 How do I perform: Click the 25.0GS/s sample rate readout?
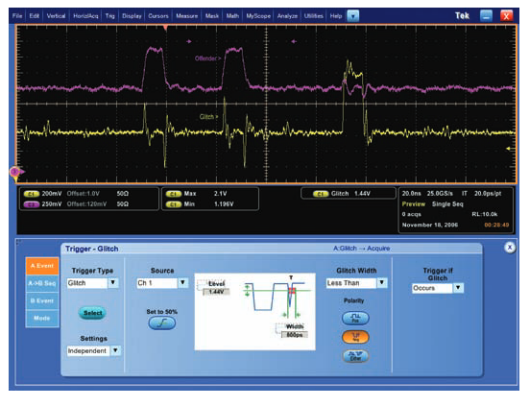click(x=440, y=194)
